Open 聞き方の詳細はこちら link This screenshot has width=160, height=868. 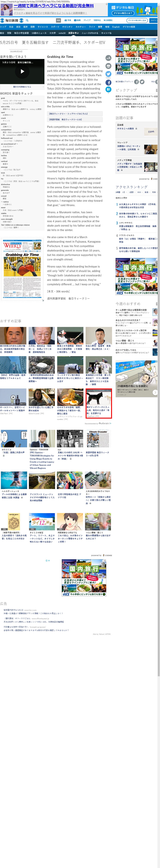click(x=22, y=87)
